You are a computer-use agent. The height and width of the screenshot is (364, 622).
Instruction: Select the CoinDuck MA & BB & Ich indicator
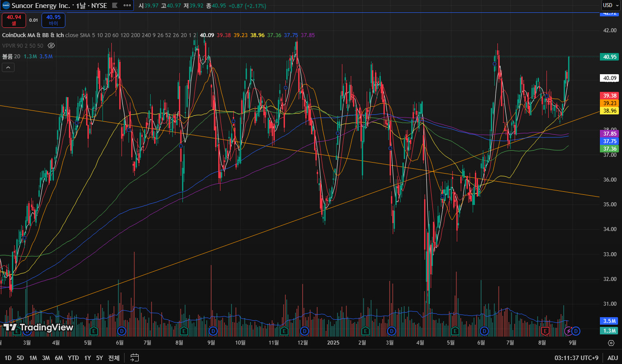(33, 35)
